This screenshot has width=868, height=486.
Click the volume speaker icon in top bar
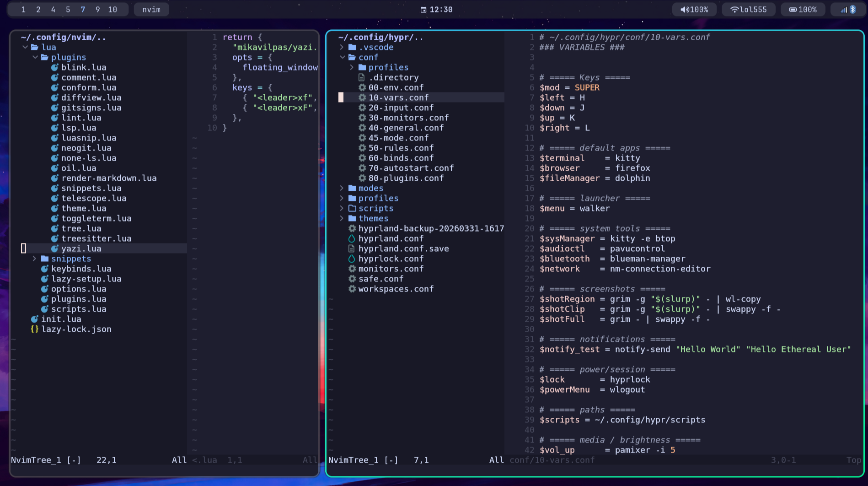coord(684,10)
